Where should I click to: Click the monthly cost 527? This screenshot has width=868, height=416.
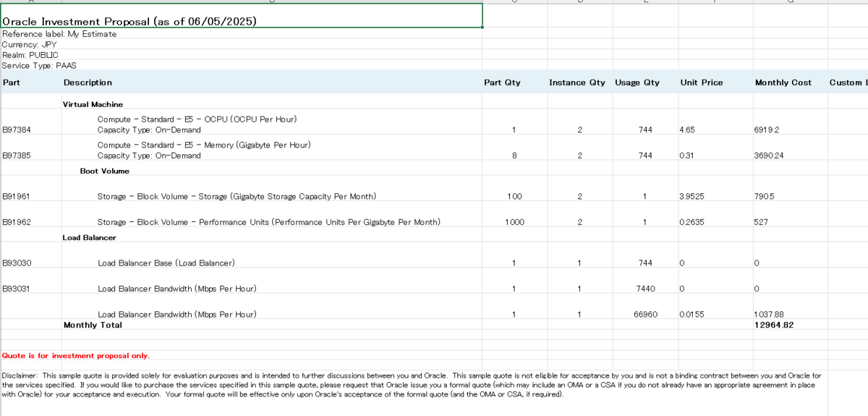tap(761, 222)
